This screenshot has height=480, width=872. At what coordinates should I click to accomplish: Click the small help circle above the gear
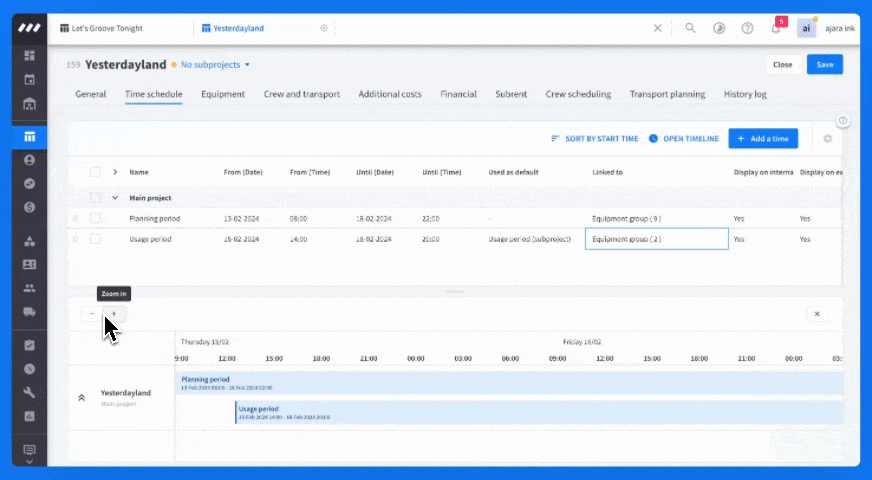(x=843, y=120)
